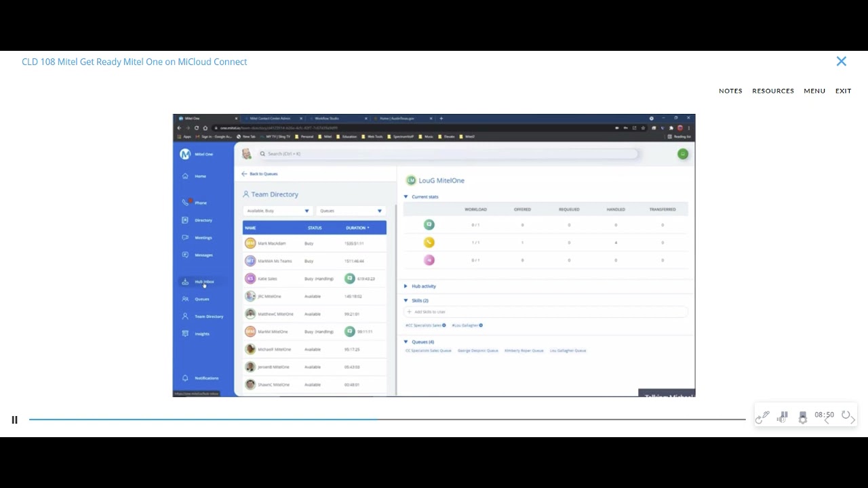Go to previous slide arrow

[x=827, y=420]
